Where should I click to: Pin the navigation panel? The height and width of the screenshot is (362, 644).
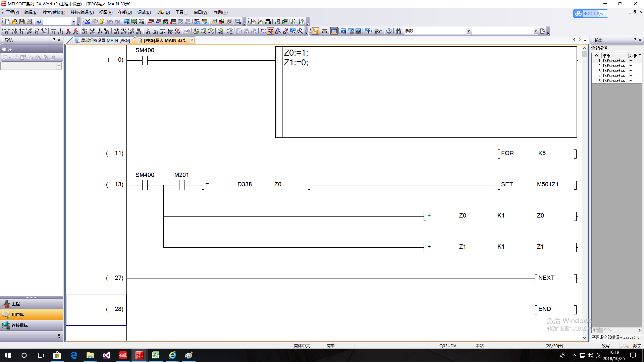(54, 40)
